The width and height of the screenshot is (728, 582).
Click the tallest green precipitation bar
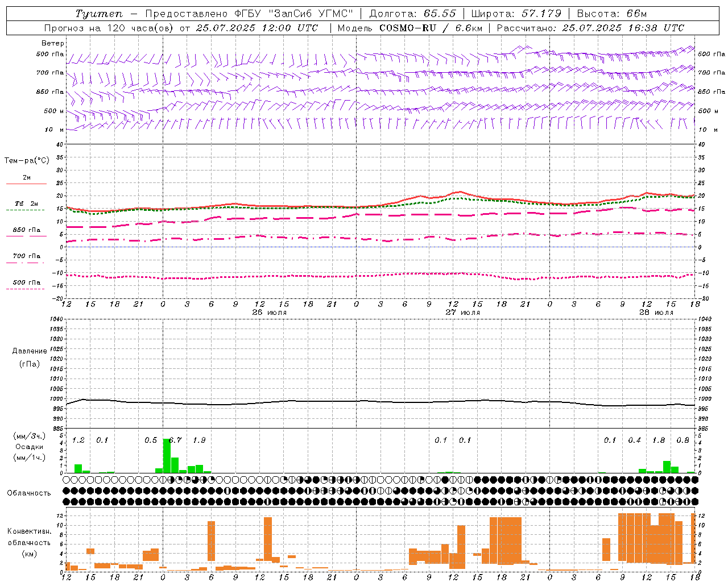coord(167,455)
